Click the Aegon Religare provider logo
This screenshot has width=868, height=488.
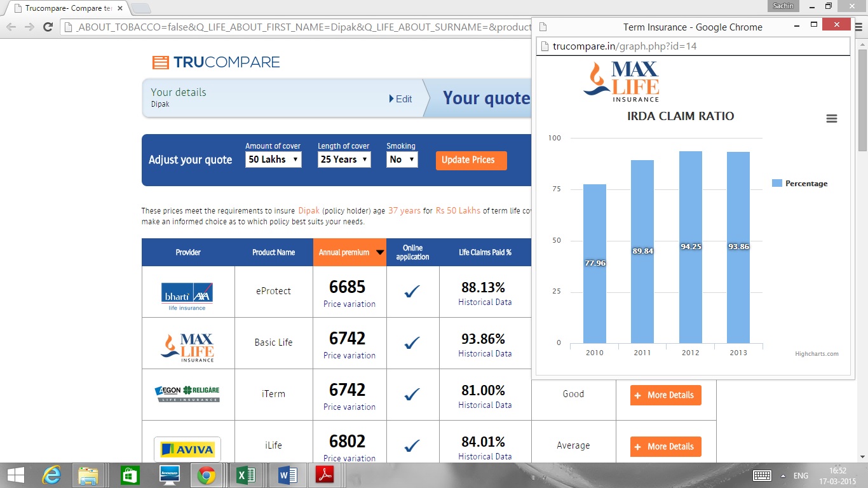(187, 394)
